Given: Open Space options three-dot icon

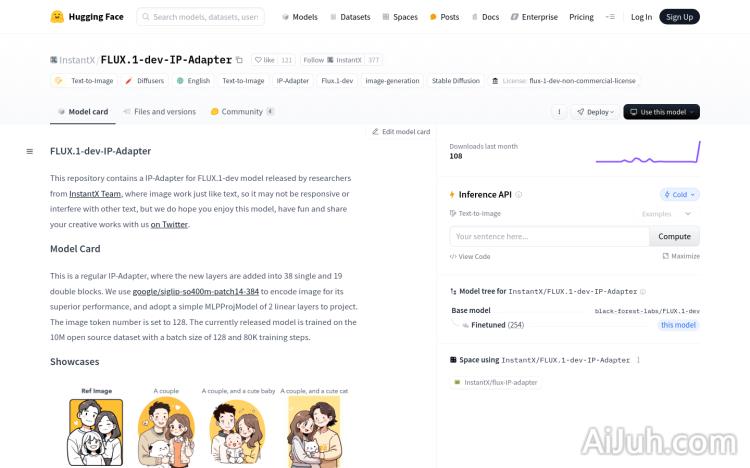Looking at the screenshot, I should coord(638,360).
